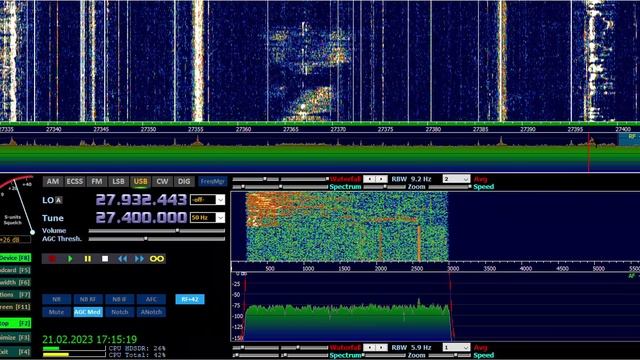Click the Exit [F4] button
The height and width of the screenshot is (360, 640).
(x=15, y=351)
